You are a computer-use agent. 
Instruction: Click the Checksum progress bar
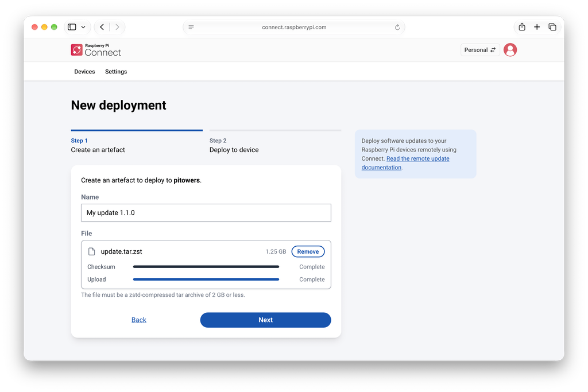[206, 267]
